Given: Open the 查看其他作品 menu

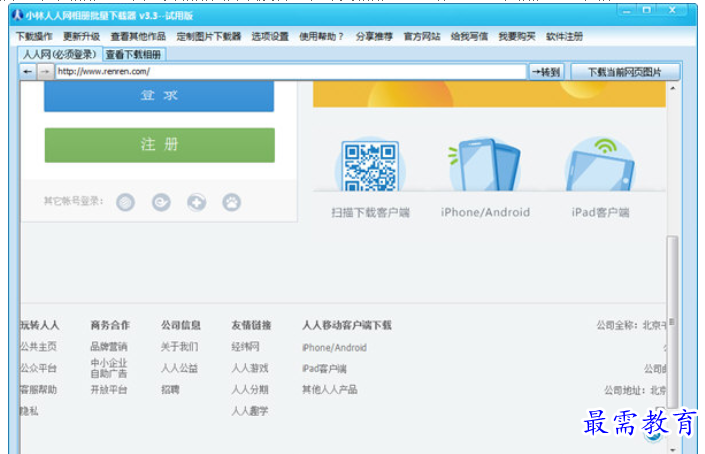Looking at the screenshot, I should tap(138, 36).
